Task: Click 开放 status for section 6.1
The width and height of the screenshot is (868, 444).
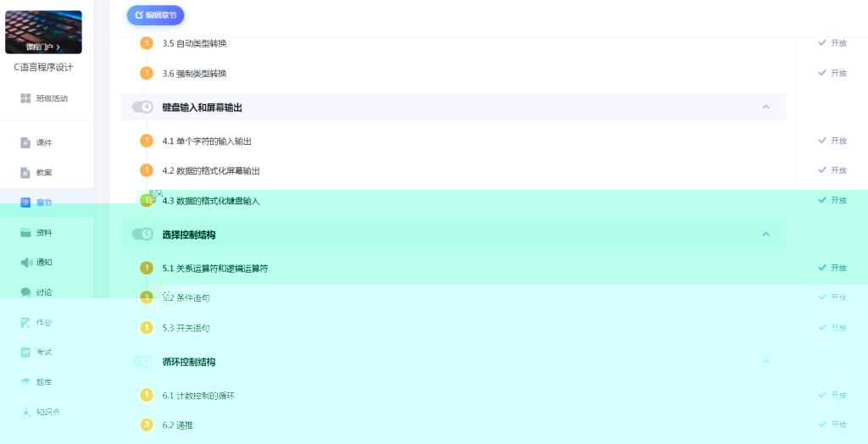Action: [832, 396]
